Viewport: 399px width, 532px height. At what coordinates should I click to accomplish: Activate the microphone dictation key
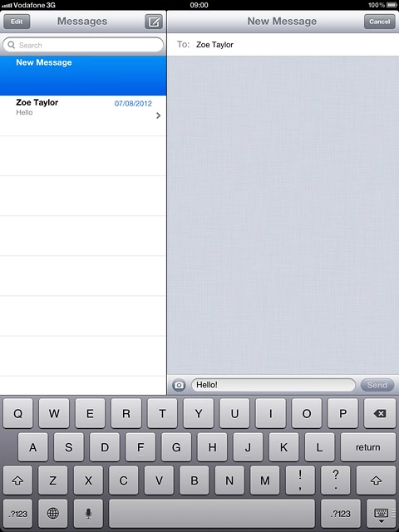point(88,514)
